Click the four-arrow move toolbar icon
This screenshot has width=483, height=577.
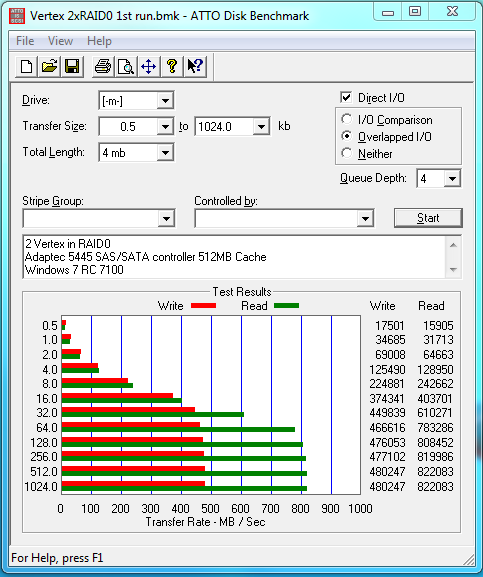click(x=149, y=67)
